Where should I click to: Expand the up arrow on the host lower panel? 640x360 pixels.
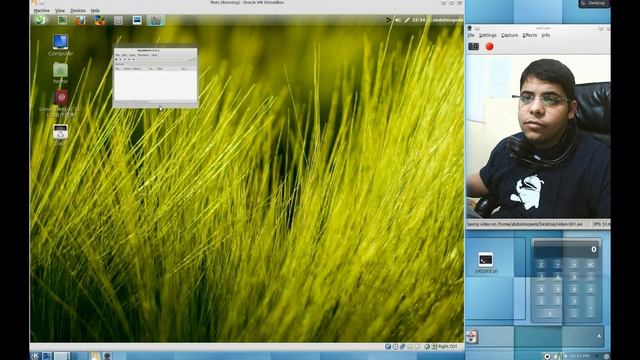599,336
